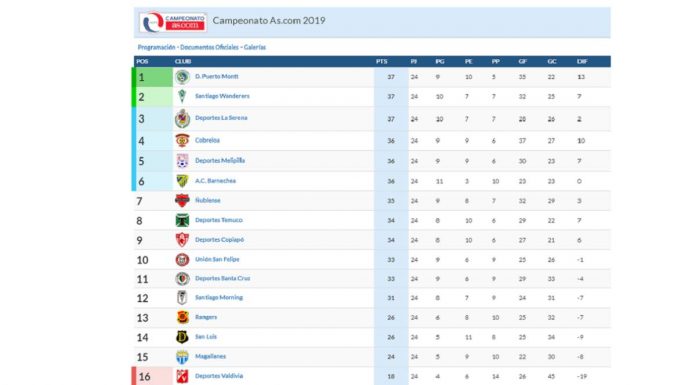Open the Santiago Morning team link

tap(219, 298)
